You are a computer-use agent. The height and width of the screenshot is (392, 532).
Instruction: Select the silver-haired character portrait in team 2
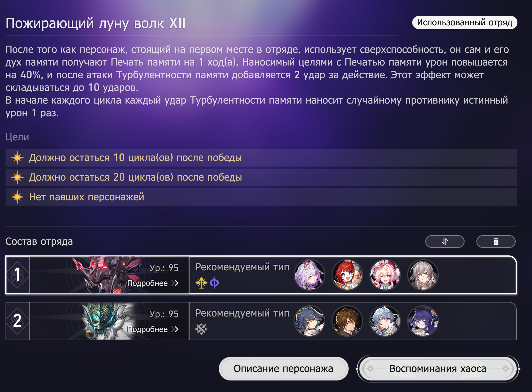point(385,321)
